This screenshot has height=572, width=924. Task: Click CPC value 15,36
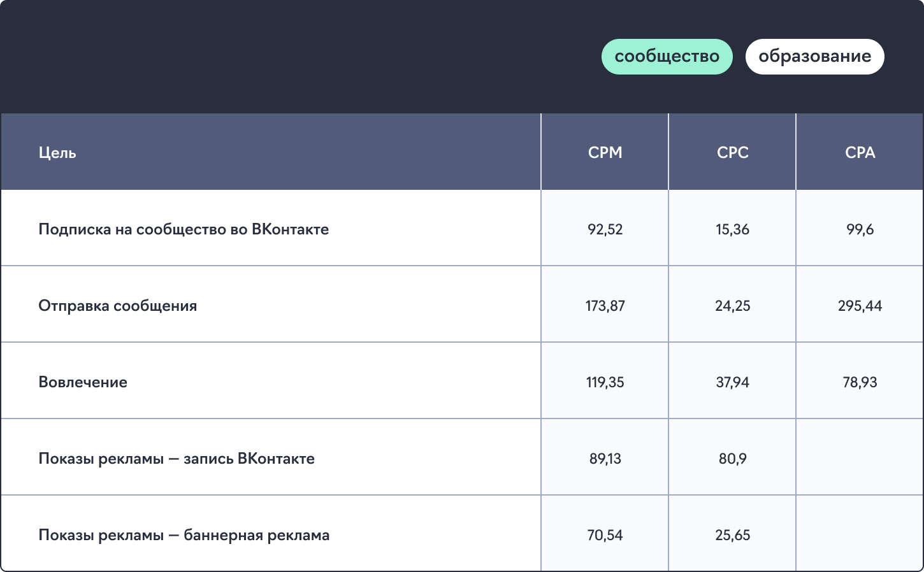point(732,229)
